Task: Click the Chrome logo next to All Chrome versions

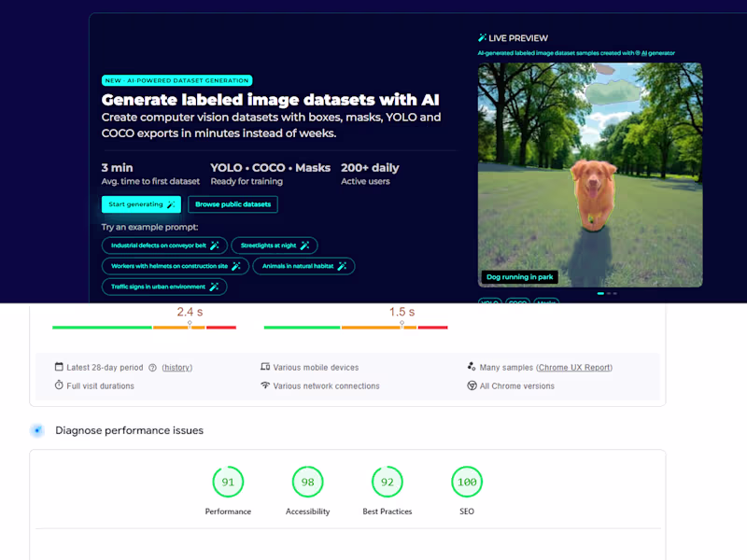Action: click(472, 385)
